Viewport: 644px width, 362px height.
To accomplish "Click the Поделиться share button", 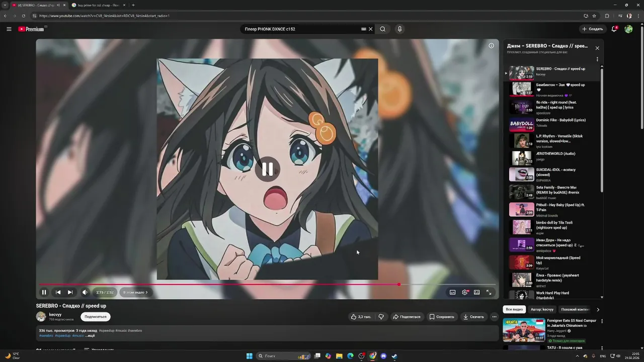I will [x=407, y=317].
